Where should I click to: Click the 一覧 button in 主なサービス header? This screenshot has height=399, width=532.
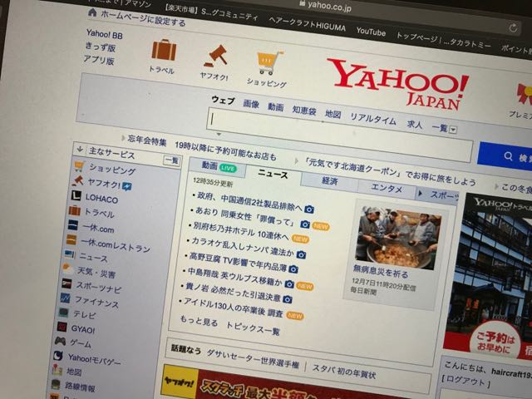click(x=171, y=160)
